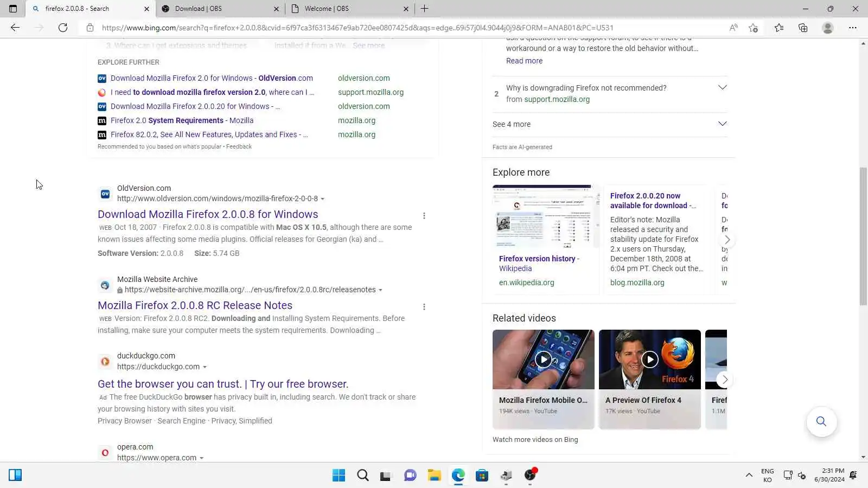Click the Read aloud icon in address bar
The image size is (868, 488).
(x=733, y=28)
